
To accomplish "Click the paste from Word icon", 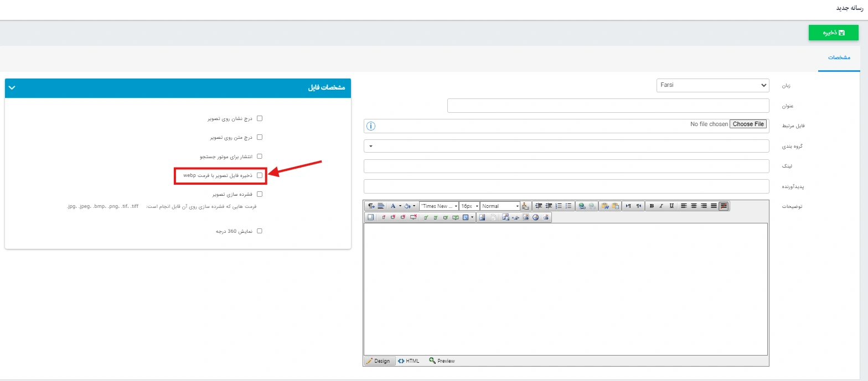I will (x=605, y=206).
